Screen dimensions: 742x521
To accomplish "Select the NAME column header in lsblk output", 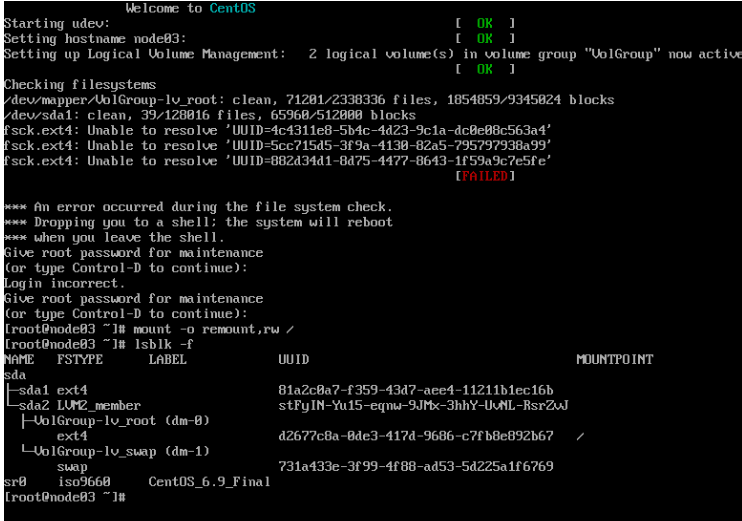I will point(19,359).
